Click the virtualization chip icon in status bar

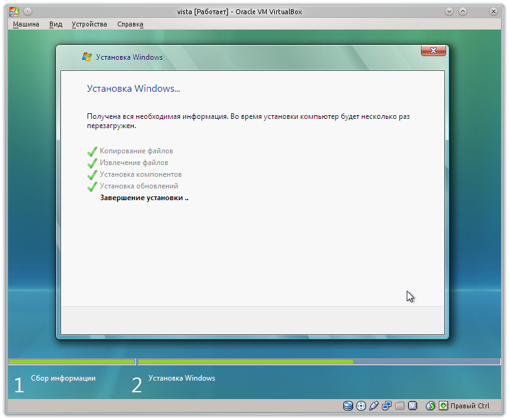tap(412, 406)
